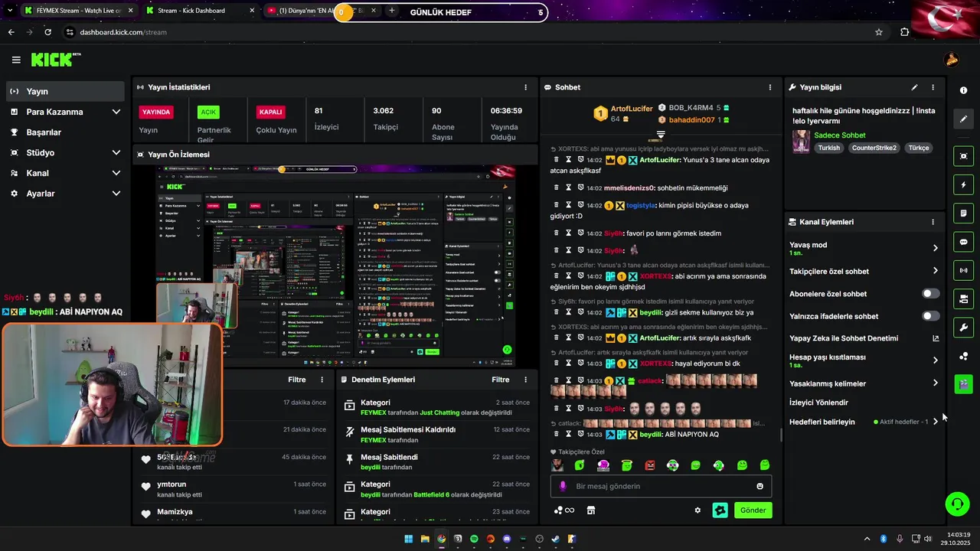Bookmark the page with the address bar star
Image resolution: width=980 pixels, height=551 pixels.
tap(879, 32)
